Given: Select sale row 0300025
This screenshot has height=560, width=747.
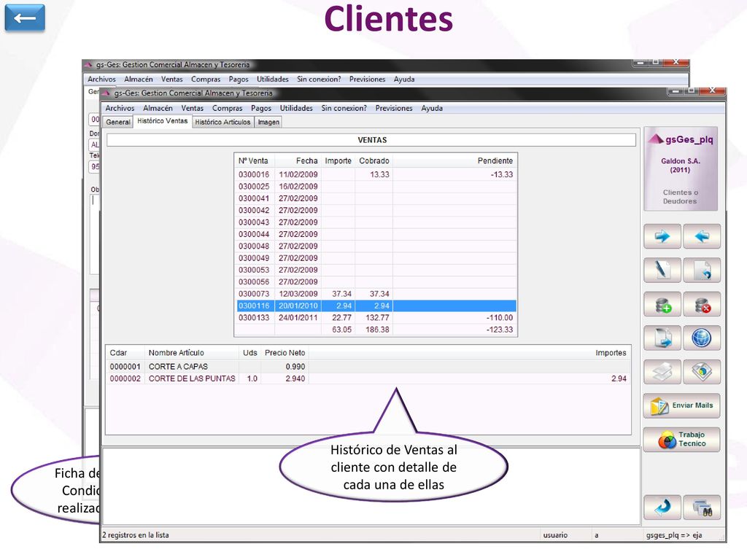Looking at the screenshot, I should coord(376,187).
